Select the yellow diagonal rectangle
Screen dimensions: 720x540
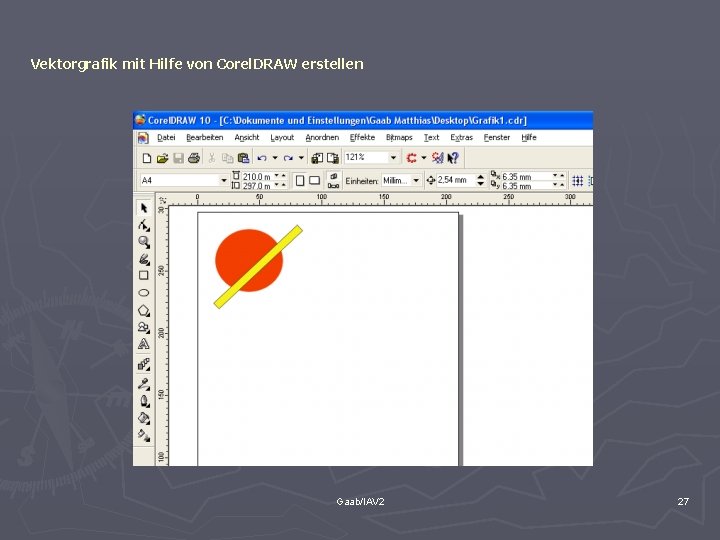258,267
